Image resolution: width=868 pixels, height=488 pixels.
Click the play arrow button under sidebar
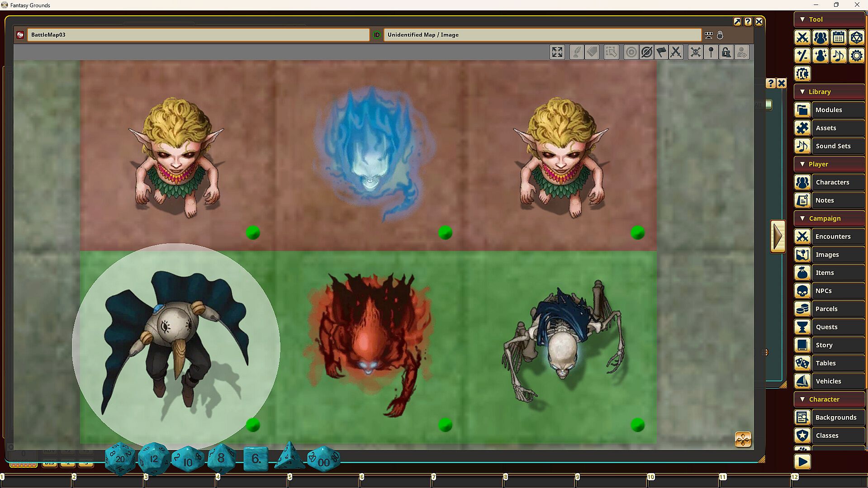point(802,462)
